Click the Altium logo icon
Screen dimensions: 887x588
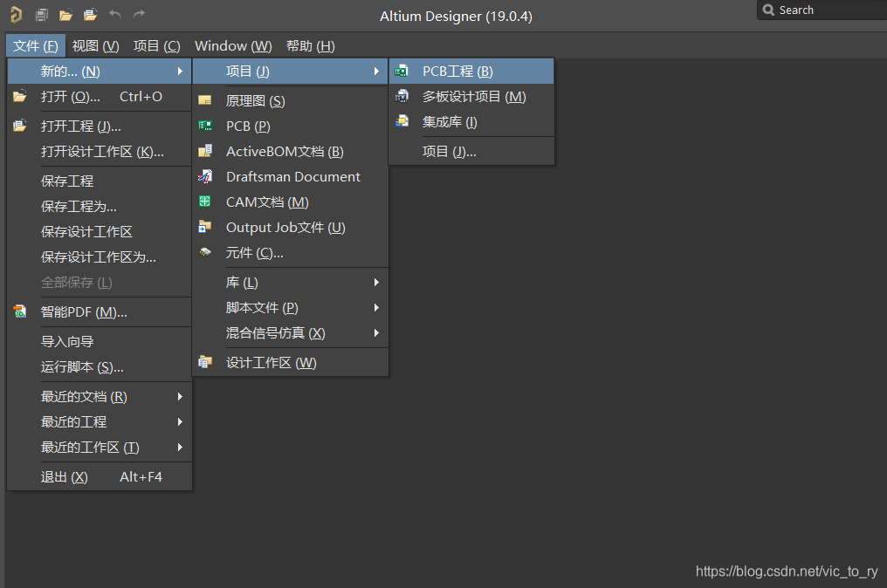point(17,15)
